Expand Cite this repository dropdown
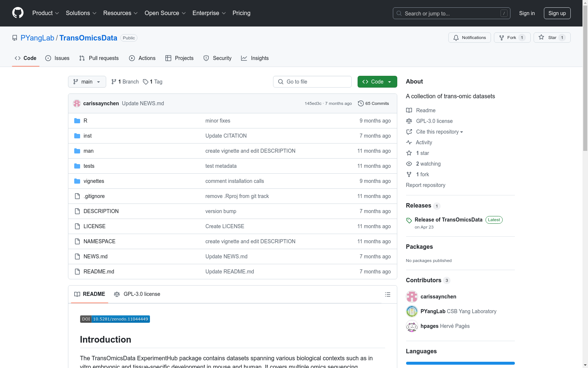Image resolution: width=588 pixels, height=368 pixels. pos(440,132)
